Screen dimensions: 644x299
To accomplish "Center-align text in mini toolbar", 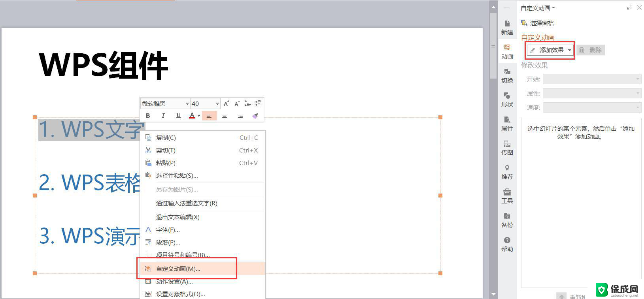I will pos(225,116).
